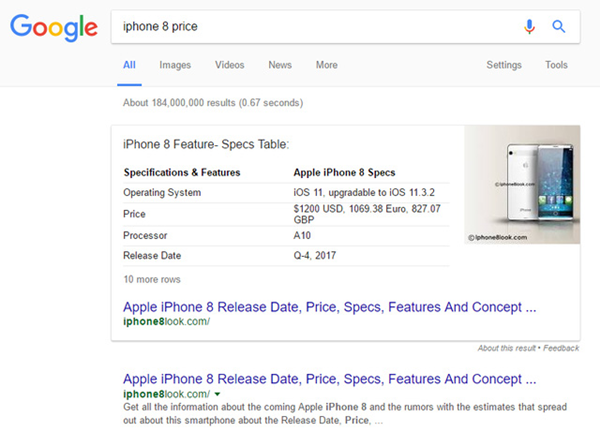Click the Apple iPhone 8 Specs column header
Screen dimensions: 600x431
click(344, 173)
